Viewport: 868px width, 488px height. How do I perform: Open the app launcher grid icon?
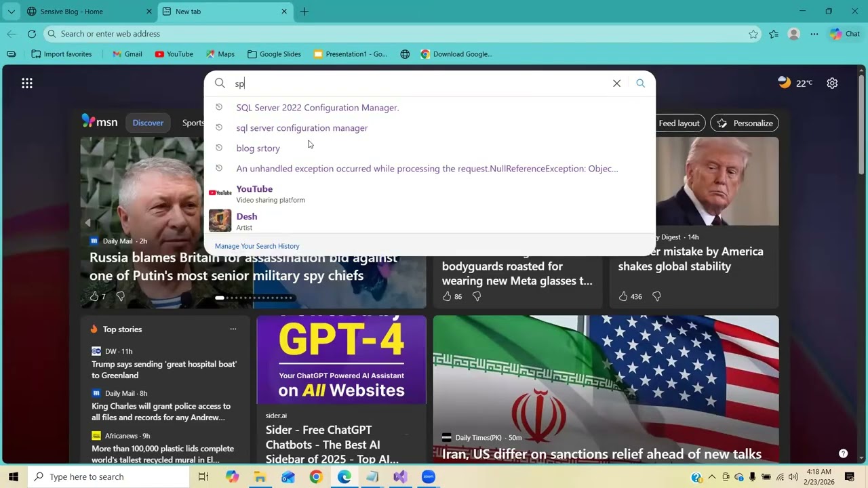[27, 83]
